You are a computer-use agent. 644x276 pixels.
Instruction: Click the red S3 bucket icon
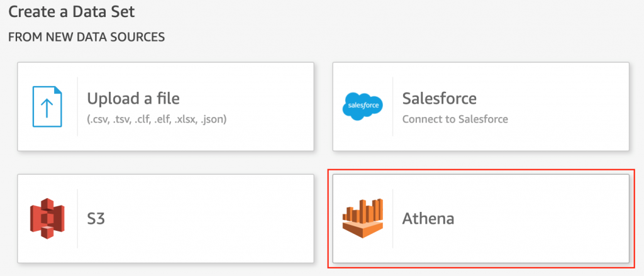pyautogui.click(x=48, y=218)
